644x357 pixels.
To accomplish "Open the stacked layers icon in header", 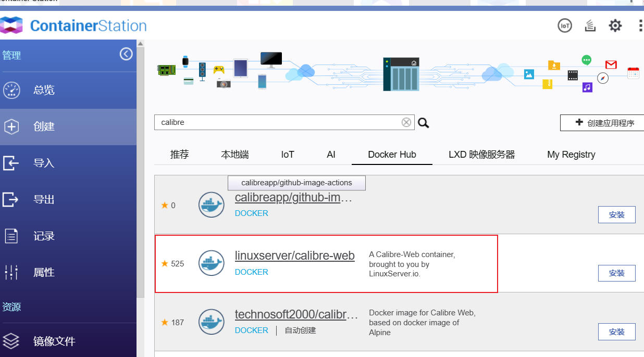I will (x=590, y=25).
